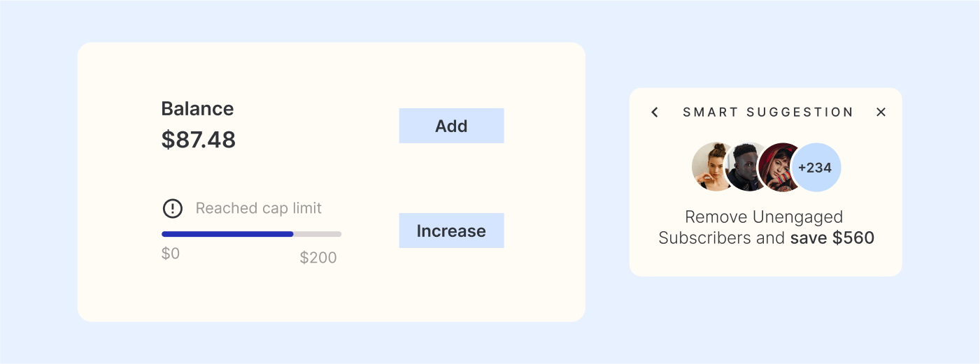Close the Smart Suggestion card
Screen dimensions: 980x364
coord(881,112)
